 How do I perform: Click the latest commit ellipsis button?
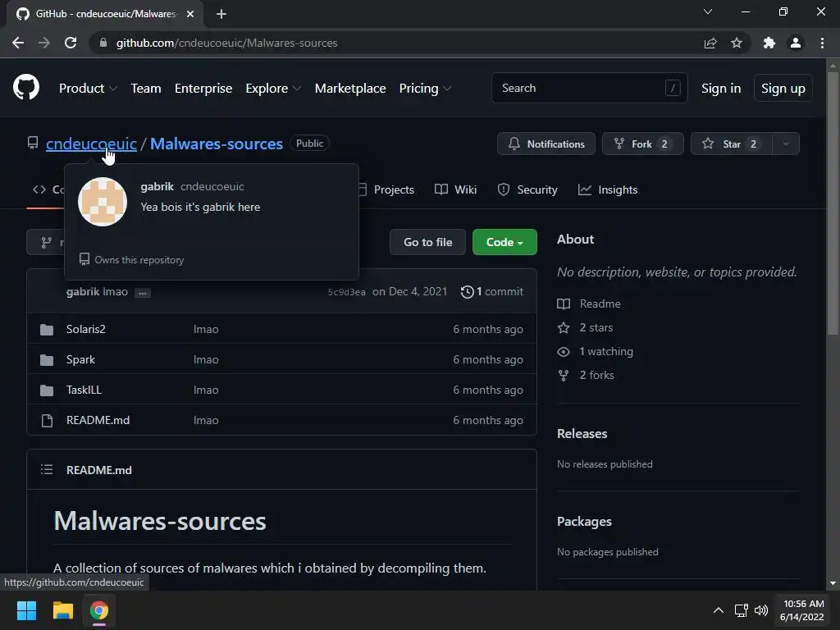143,293
